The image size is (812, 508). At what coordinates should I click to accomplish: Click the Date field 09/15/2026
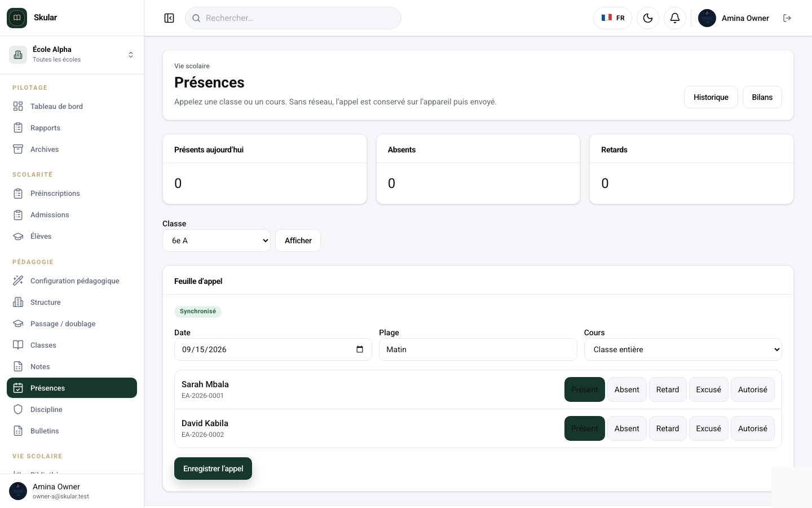pos(273,349)
